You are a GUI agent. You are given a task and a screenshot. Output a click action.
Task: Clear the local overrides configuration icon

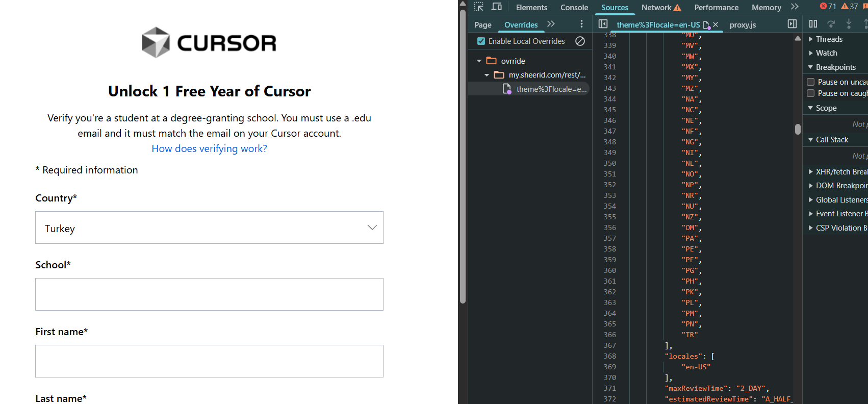(x=580, y=41)
